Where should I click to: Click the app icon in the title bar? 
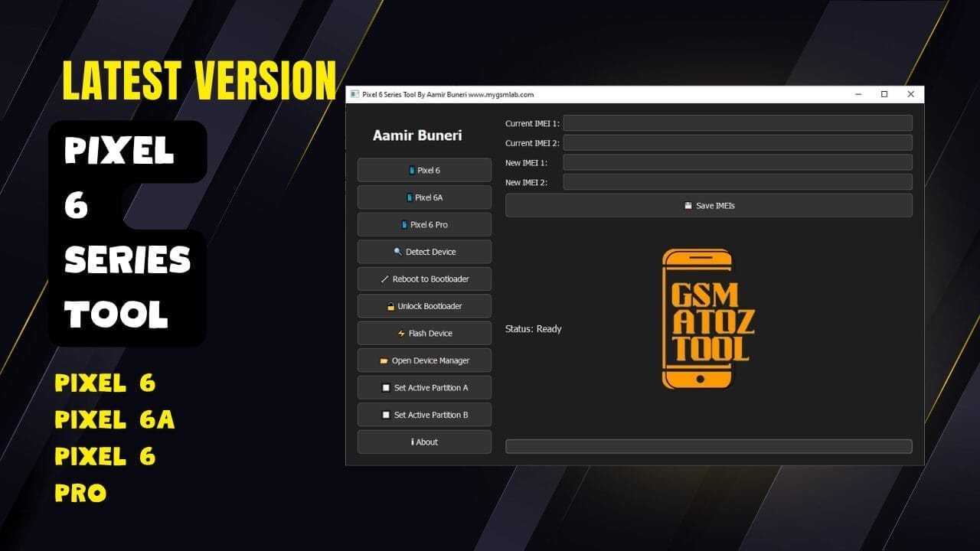point(355,93)
